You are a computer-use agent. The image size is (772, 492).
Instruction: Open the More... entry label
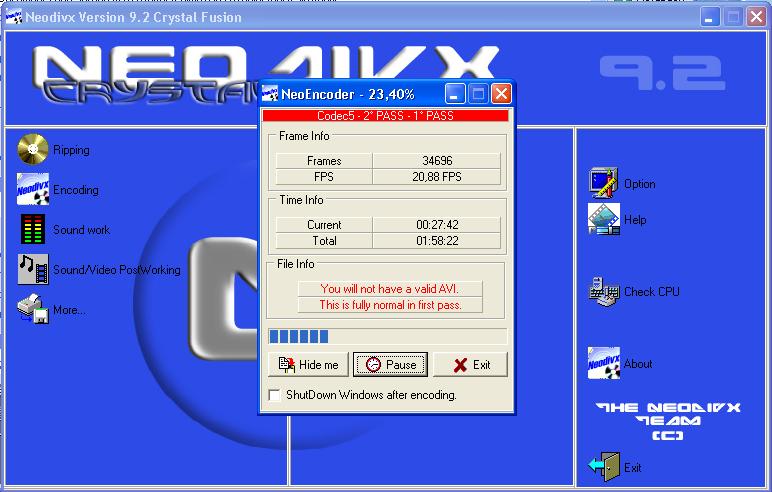coord(69,310)
